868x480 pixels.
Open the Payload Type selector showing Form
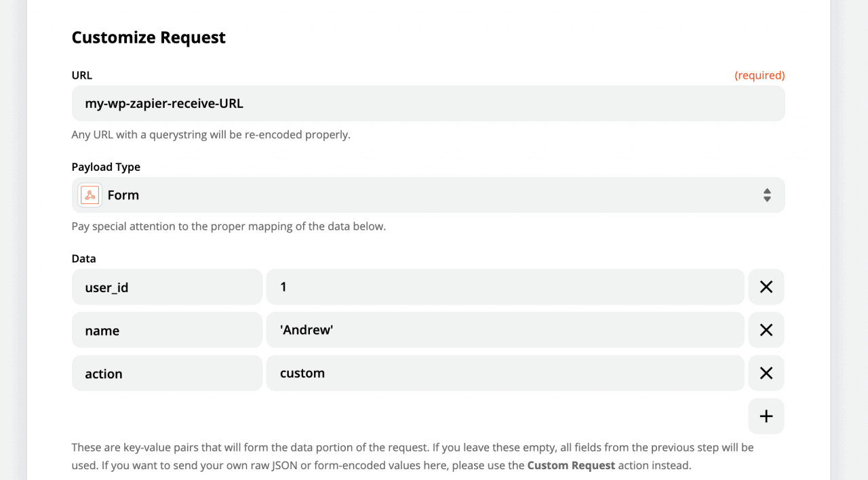(427, 195)
